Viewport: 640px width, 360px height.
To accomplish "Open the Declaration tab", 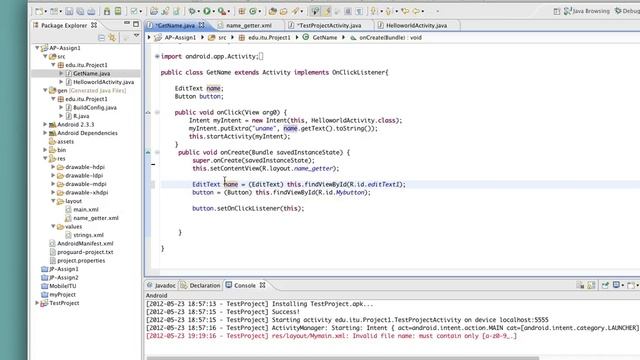I will click(x=201, y=285).
